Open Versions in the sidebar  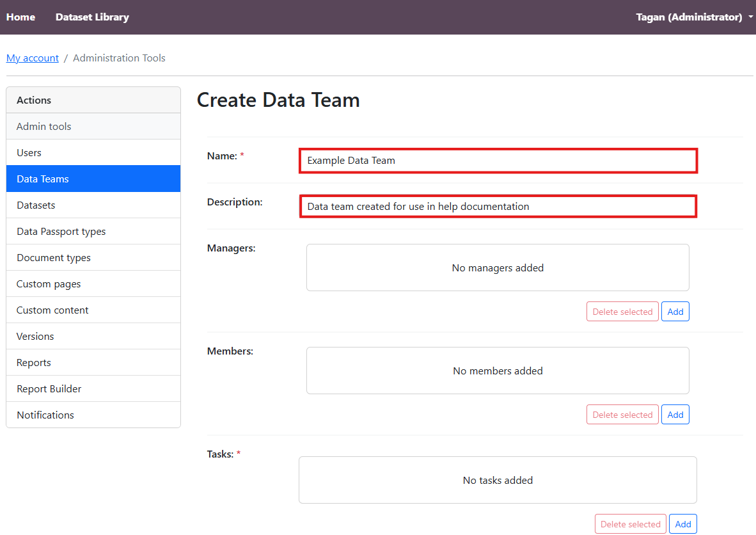click(35, 337)
